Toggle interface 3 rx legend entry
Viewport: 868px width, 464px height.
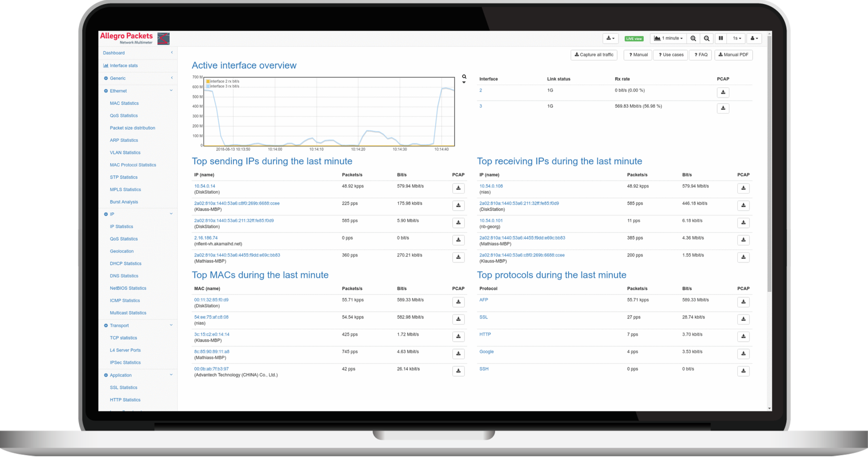tap(223, 87)
